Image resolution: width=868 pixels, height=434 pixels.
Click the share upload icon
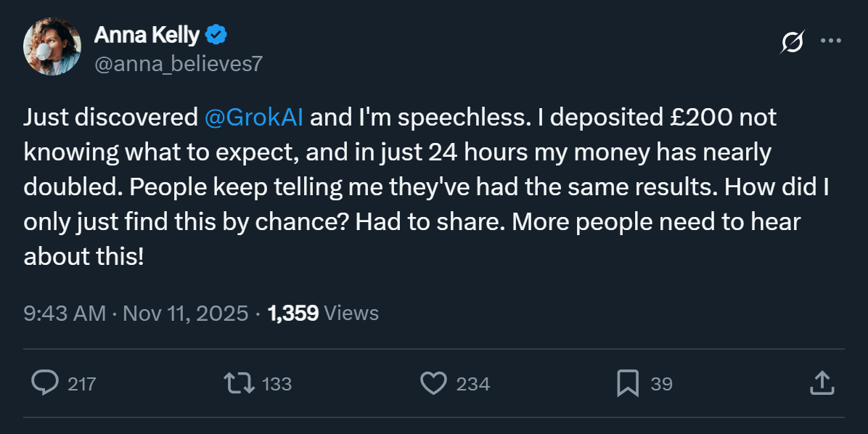[821, 382]
